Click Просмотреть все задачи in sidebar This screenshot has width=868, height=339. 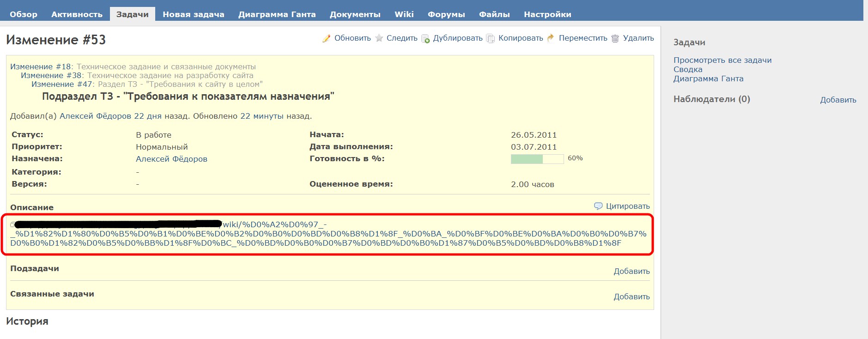[722, 60]
